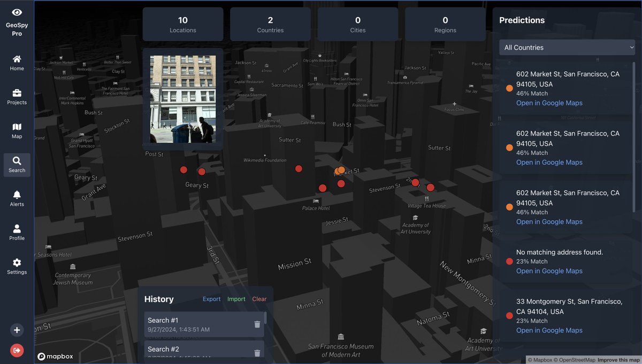The image size is (642, 364).
Task: Click Grand Hyatt San Francisco map label
Action: click(x=81, y=143)
